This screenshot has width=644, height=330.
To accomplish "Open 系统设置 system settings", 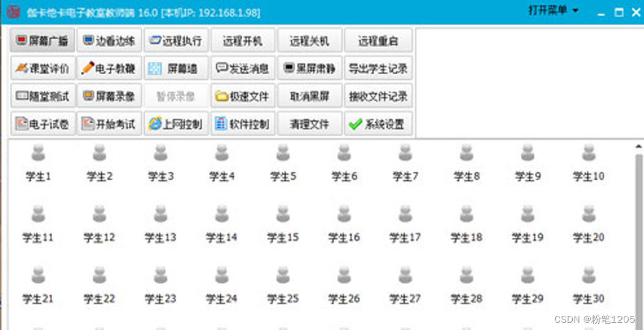I will click(x=378, y=124).
